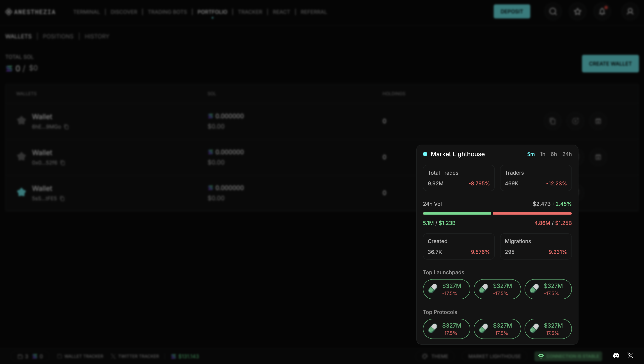The height and width of the screenshot is (364, 644).
Task: Open the notifications bell icon
Action: [602, 11]
